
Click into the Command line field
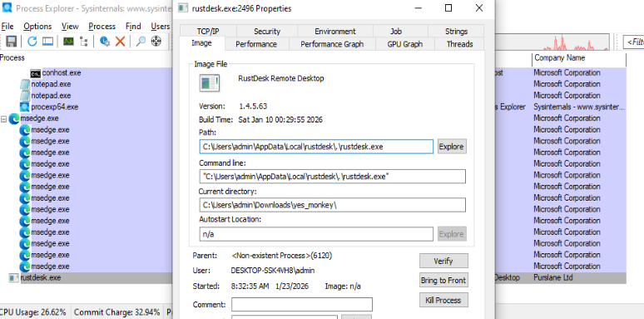click(x=333, y=177)
